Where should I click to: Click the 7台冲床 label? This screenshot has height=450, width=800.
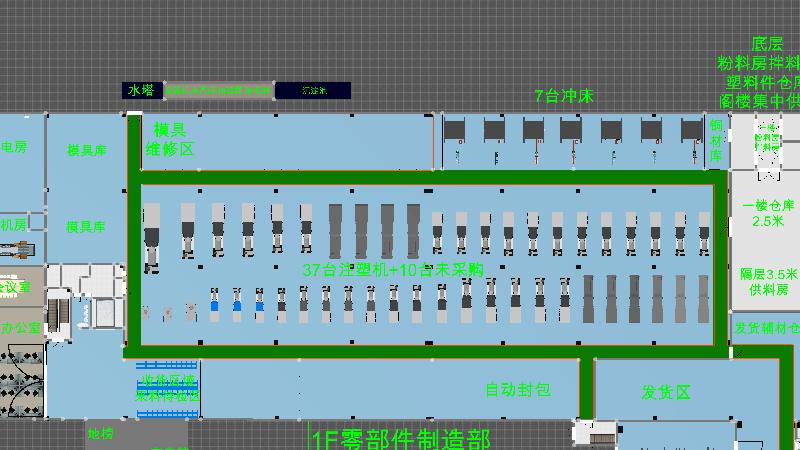coord(564,96)
